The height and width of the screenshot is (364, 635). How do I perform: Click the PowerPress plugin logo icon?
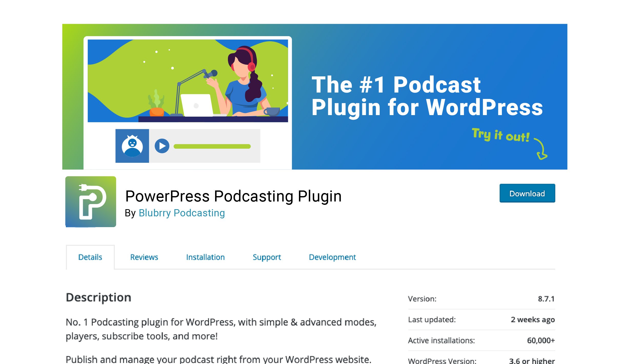point(90,201)
